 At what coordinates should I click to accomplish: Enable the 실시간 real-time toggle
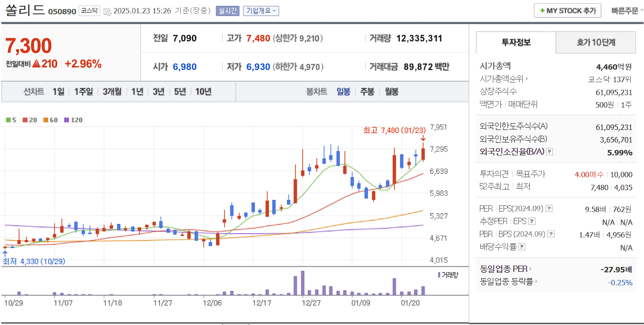pos(227,11)
